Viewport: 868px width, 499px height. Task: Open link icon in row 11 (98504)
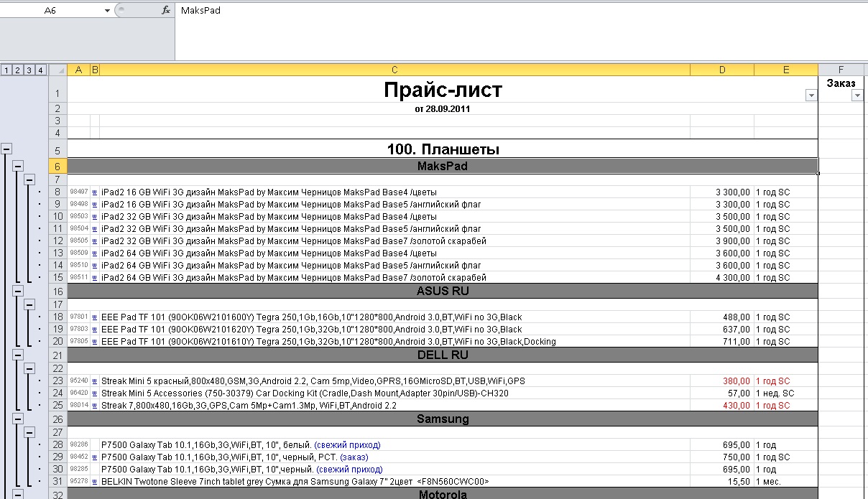[x=95, y=229]
